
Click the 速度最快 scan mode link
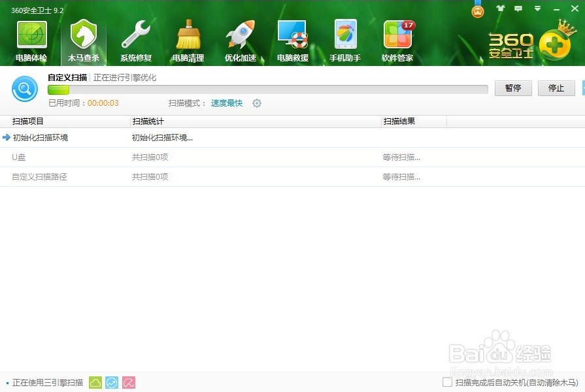(226, 103)
